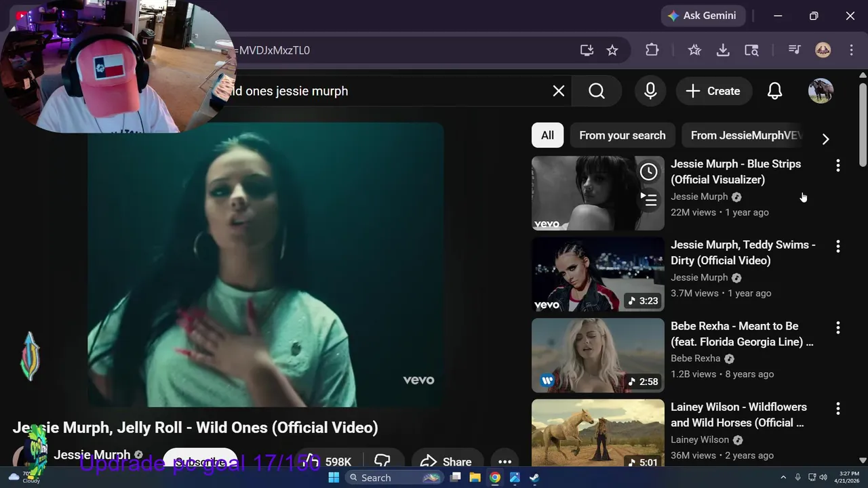868x488 pixels.
Task: Open YouTube account avatar menu
Action: click(821, 91)
